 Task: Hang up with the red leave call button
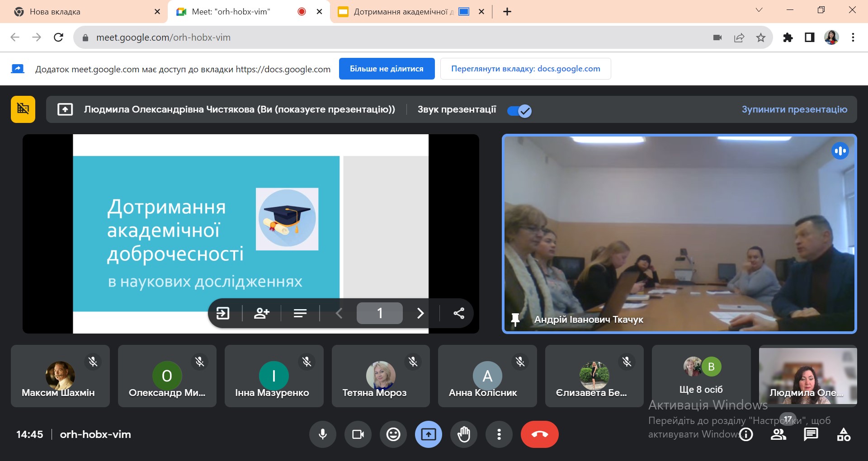(x=539, y=434)
